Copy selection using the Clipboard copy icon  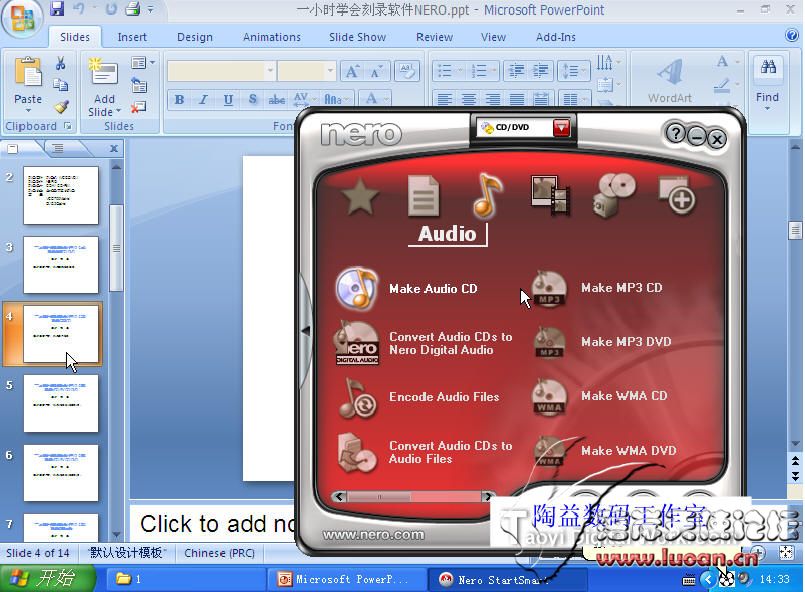tap(61, 84)
